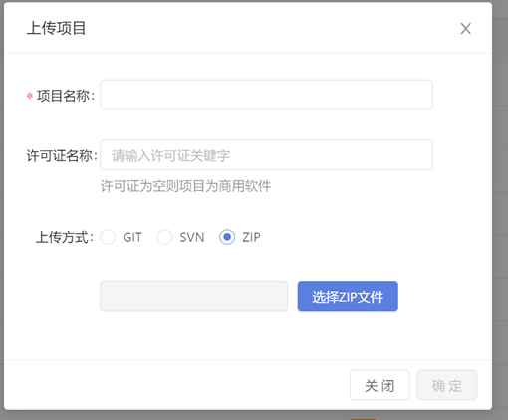
Task: Click the 上传方式 label
Action: point(65,237)
